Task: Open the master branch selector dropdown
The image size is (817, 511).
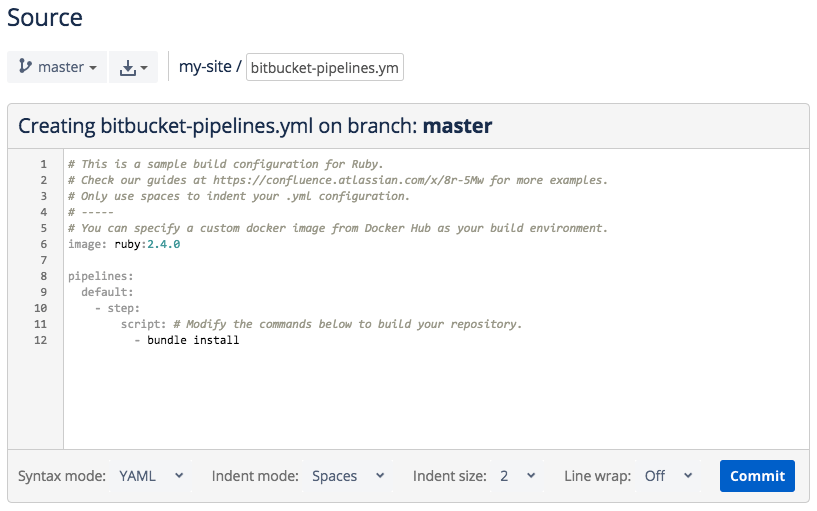Action: (57, 67)
